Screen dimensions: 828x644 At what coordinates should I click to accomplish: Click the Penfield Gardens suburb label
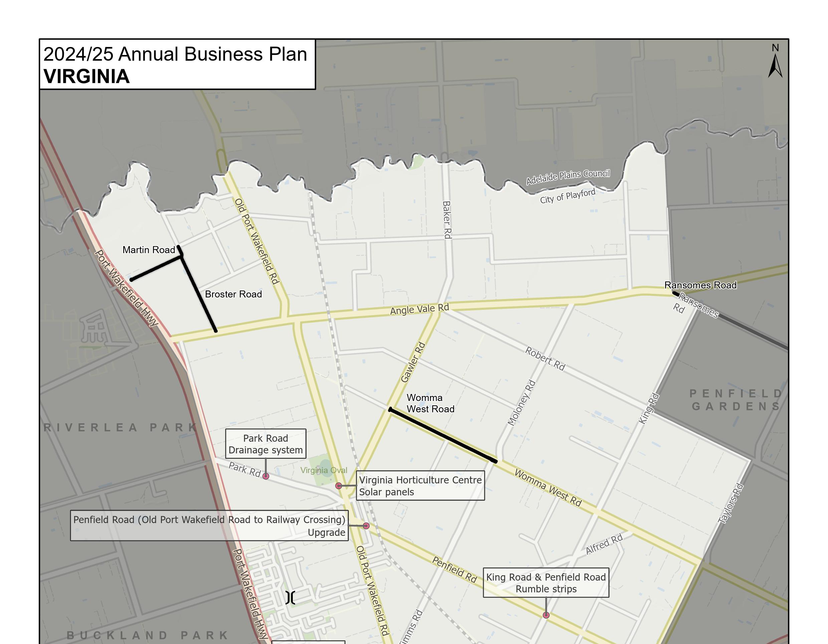[x=736, y=400]
